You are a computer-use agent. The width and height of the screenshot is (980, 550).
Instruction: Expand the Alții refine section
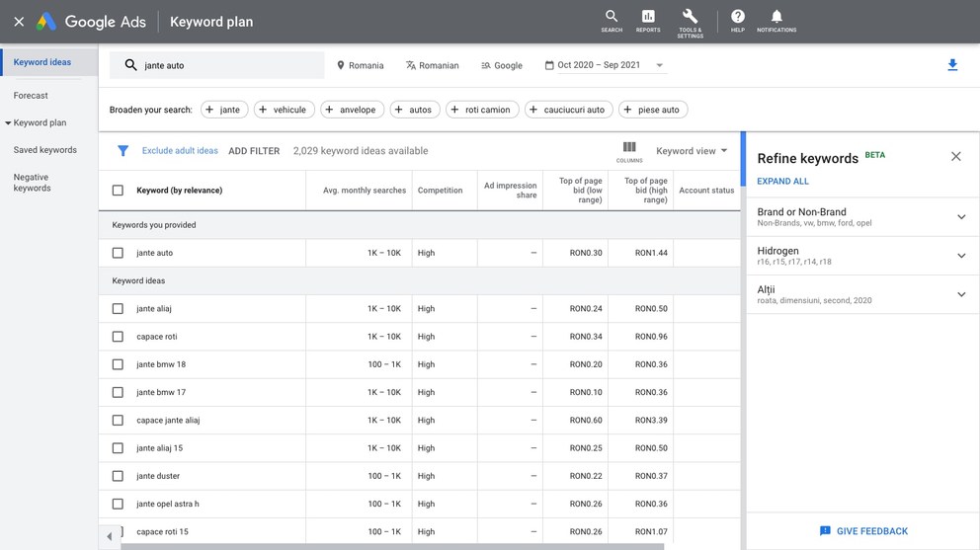(961, 294)
